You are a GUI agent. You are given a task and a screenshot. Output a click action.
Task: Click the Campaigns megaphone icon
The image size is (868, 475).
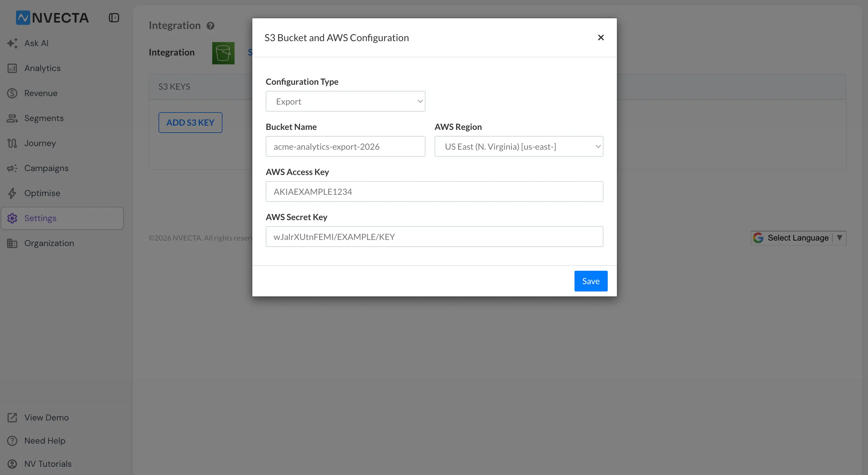[x=12, y=168]
